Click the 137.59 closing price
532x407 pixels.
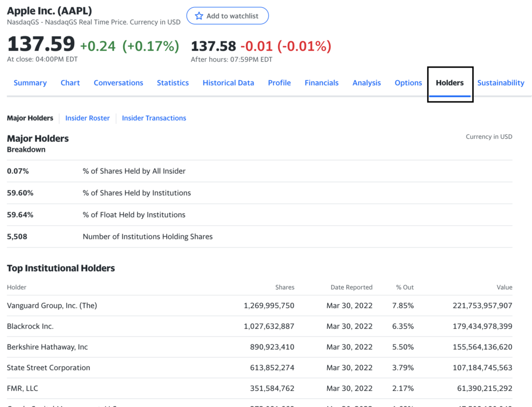point(41,44)
